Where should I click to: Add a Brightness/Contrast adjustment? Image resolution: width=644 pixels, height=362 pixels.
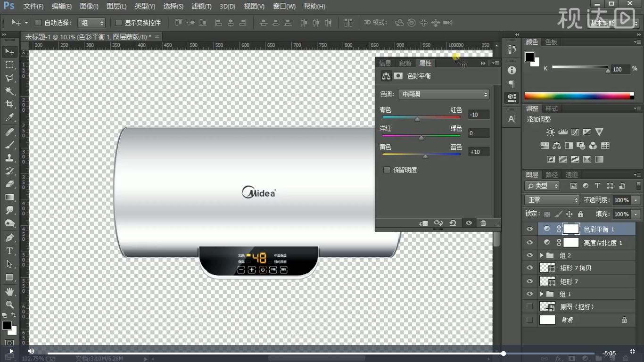pos(550,132)
